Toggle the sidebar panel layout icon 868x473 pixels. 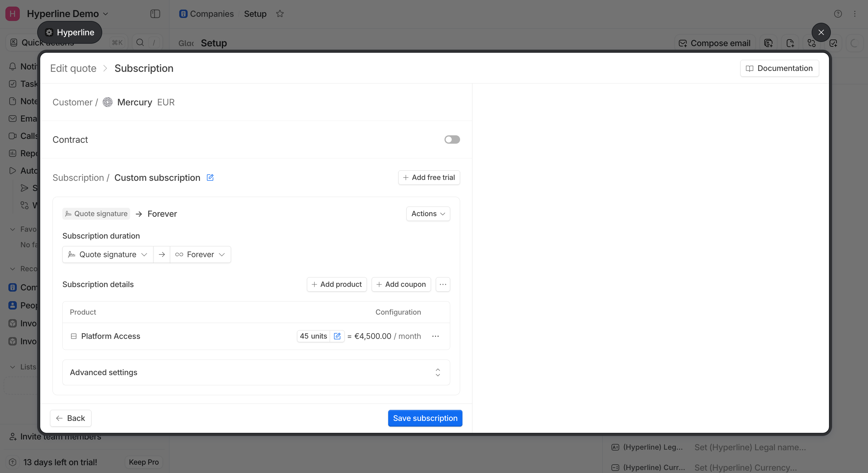point(155,14)
